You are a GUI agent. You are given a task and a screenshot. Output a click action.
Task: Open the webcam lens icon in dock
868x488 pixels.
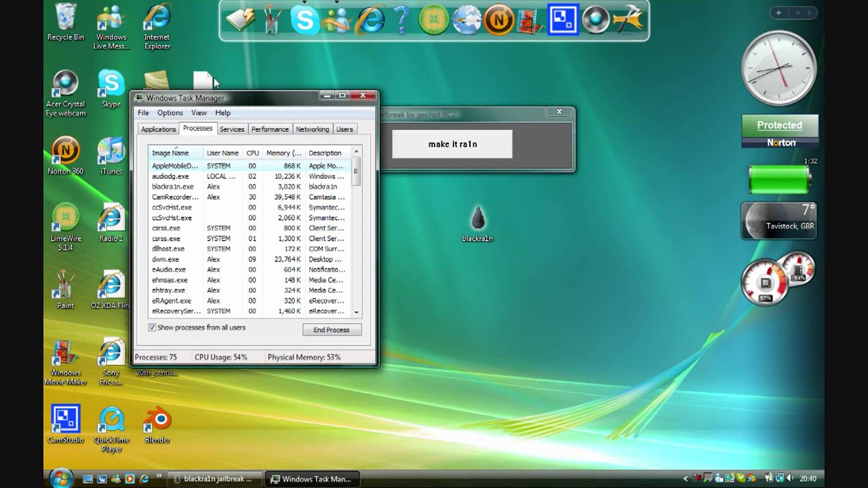pyautogui.click(x=596, y=20)
